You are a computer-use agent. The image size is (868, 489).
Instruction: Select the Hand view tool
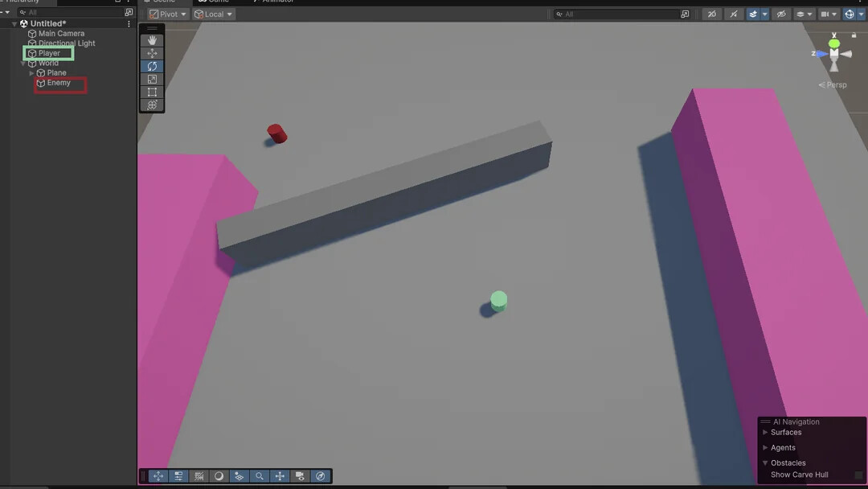tap(152, 40)
